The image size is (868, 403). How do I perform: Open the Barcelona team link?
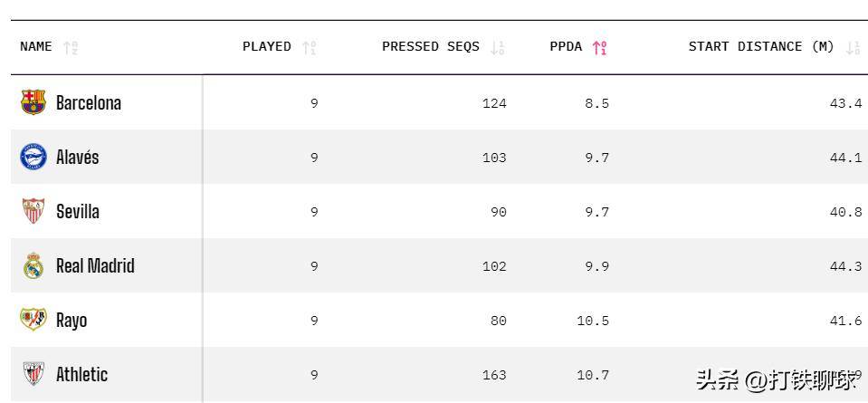pos(89,102)
